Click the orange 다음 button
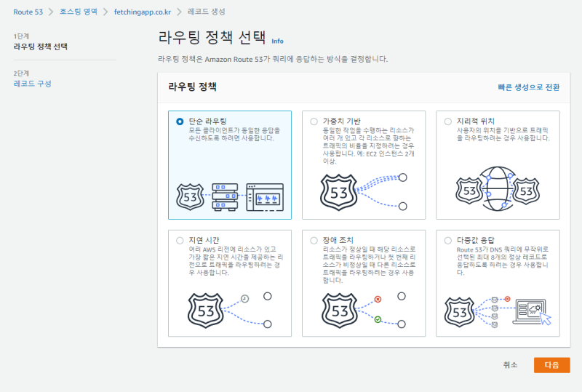The height and width of the screenshot is (392, 582). (551, 365)
